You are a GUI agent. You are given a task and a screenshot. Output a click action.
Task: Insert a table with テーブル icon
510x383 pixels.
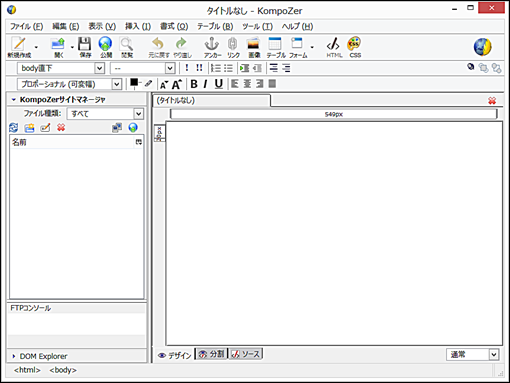click(x=276, y=47)
